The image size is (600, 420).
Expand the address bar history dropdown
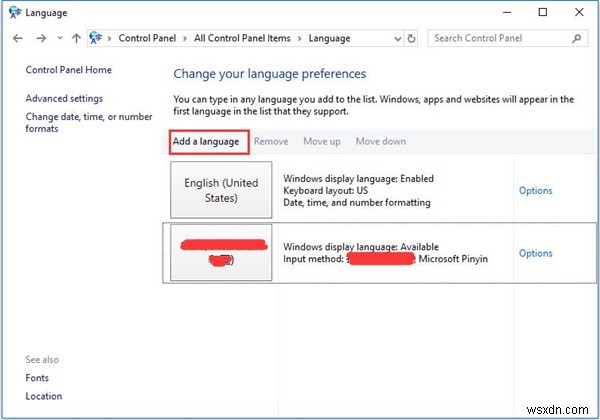tap(398, 39)
